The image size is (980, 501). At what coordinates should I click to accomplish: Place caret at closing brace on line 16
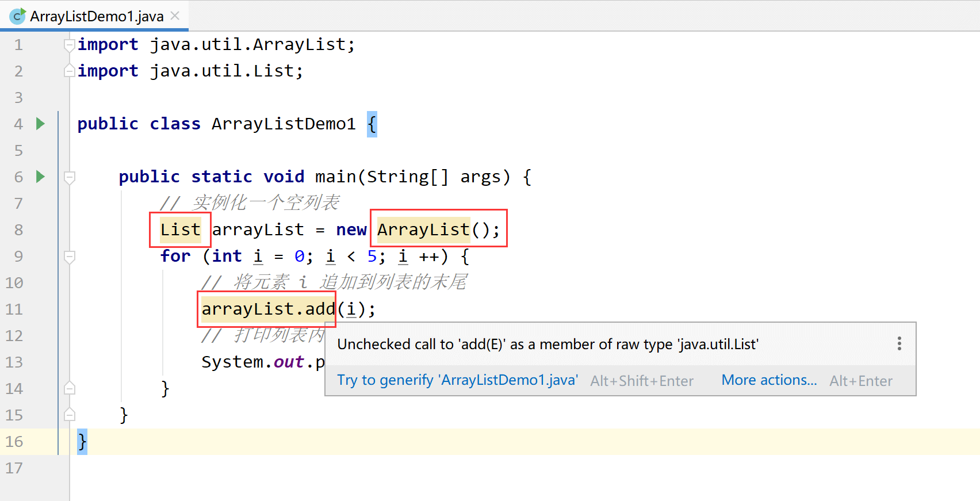coord(82,442)
